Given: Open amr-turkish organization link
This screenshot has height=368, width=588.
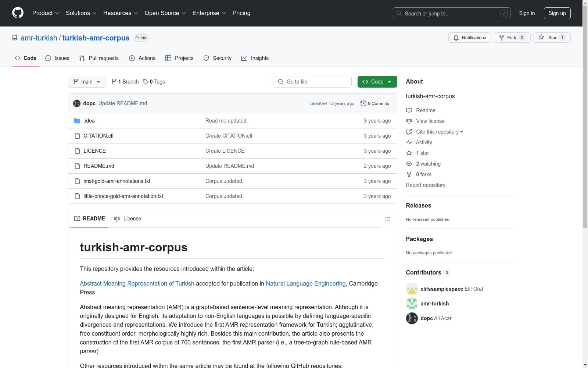Looking at the screenshot, I should [39, 38].
